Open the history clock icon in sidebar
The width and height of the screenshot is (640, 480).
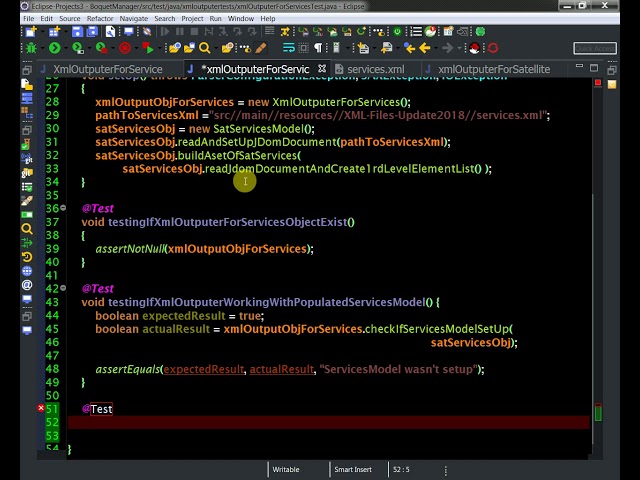pyautogui.click(x=28, y=257)
